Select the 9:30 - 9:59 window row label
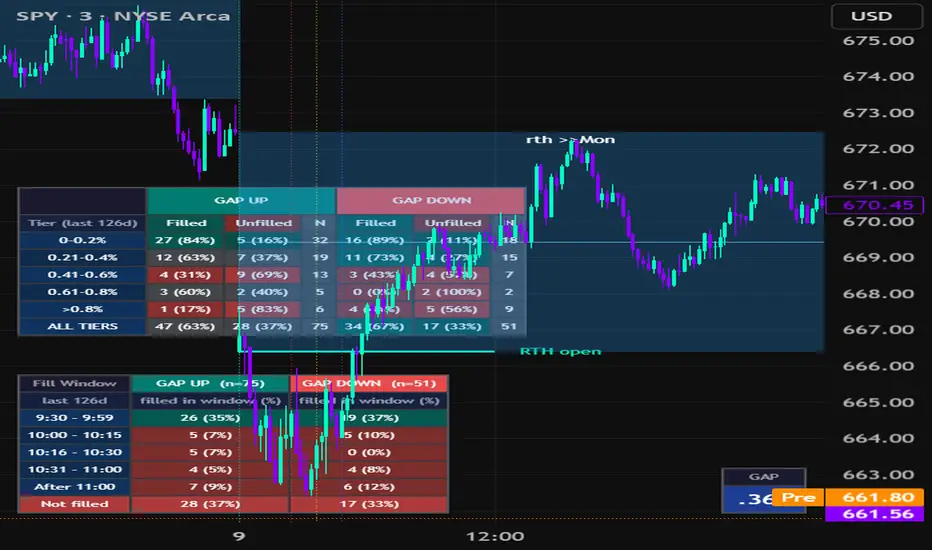Viewport: 932px width, 550px height. pyautogui.click(x=74, y=418)
